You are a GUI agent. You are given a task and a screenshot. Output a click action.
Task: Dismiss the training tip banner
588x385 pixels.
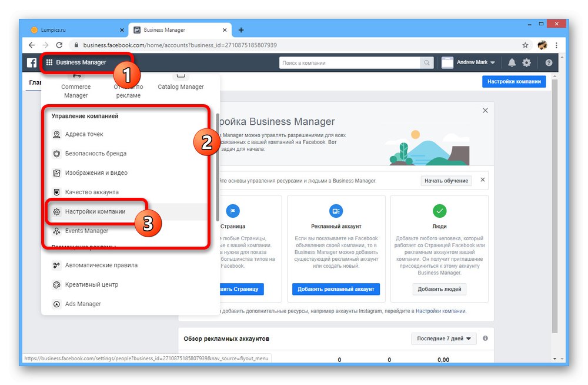pyautogui.click(x=483, y=180)
